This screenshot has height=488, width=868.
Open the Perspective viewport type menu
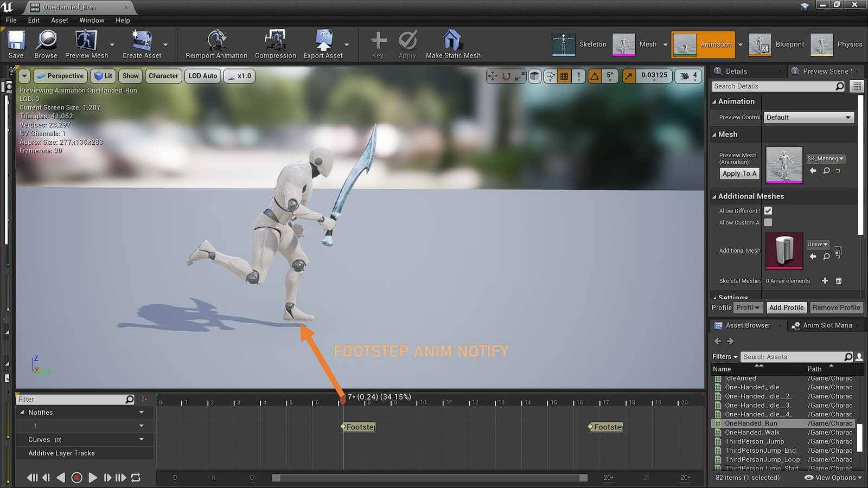tap(60, 76)
